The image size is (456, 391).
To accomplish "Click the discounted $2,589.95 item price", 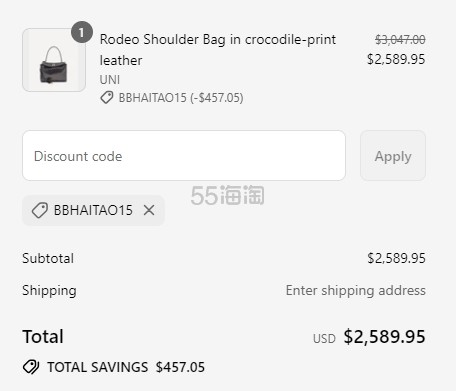I will coord(396,59).
